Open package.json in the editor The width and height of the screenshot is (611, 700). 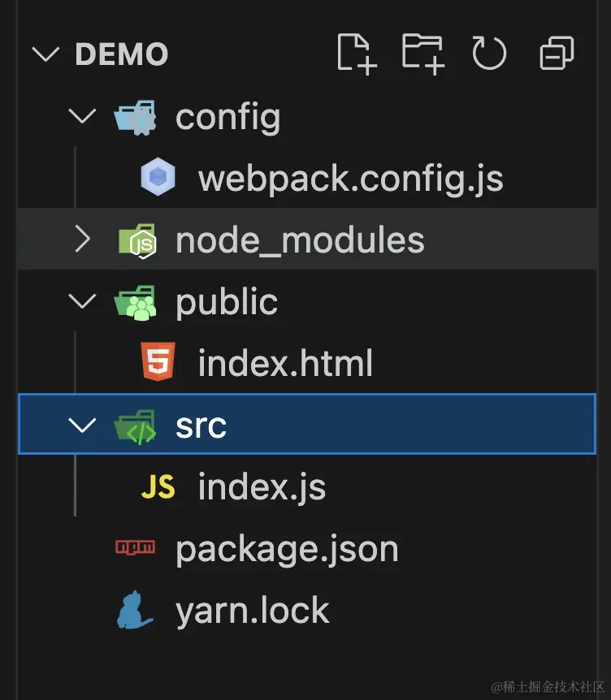point(287,549)
